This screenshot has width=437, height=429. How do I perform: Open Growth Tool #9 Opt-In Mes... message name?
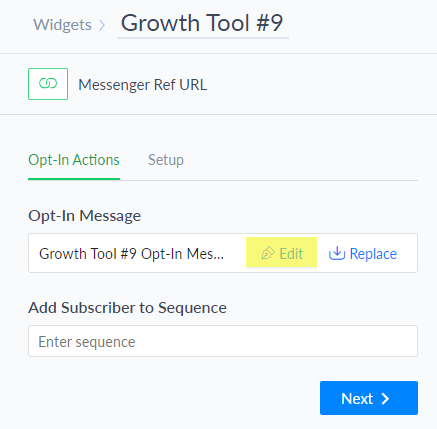coord(131,254)
